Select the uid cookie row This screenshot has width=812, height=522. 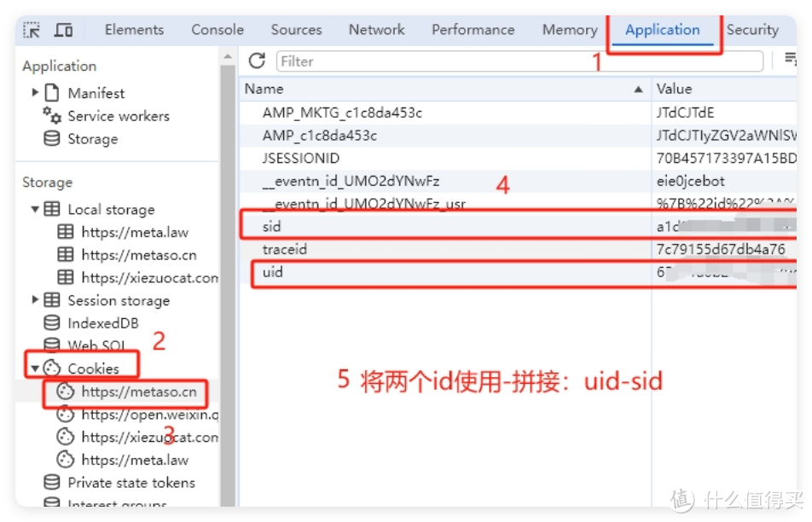pyautogui.click(x=518, y=272)
